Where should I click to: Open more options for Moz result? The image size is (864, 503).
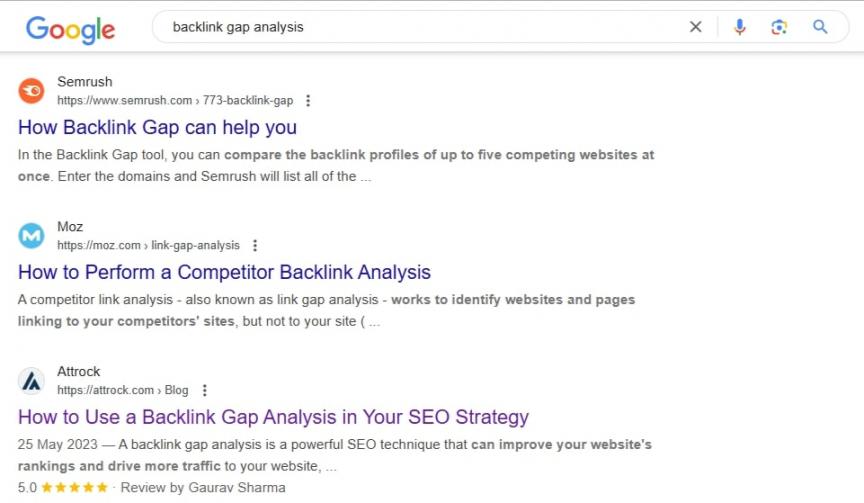tap(255, 246)
